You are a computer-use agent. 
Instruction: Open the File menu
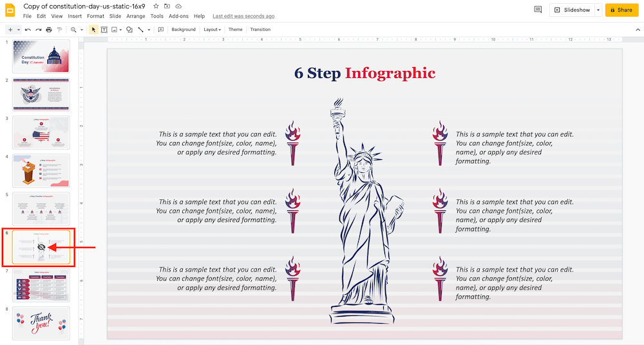(27, 16)
